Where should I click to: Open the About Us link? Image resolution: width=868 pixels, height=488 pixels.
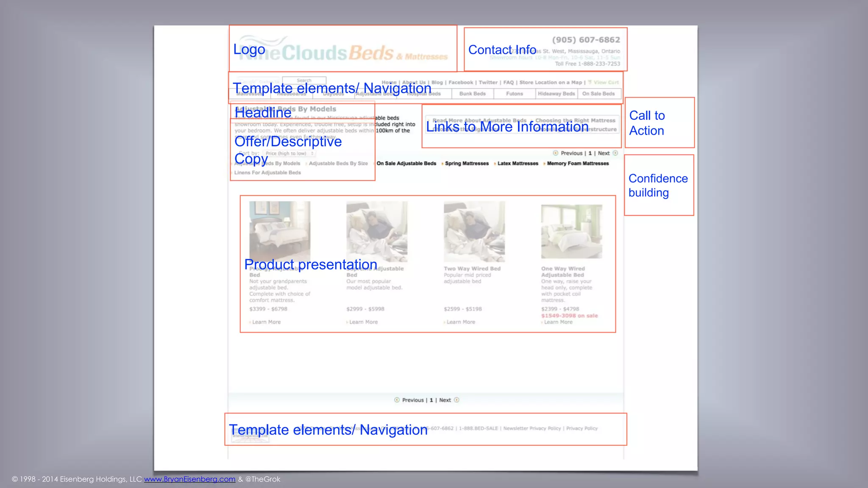(414, 83)
